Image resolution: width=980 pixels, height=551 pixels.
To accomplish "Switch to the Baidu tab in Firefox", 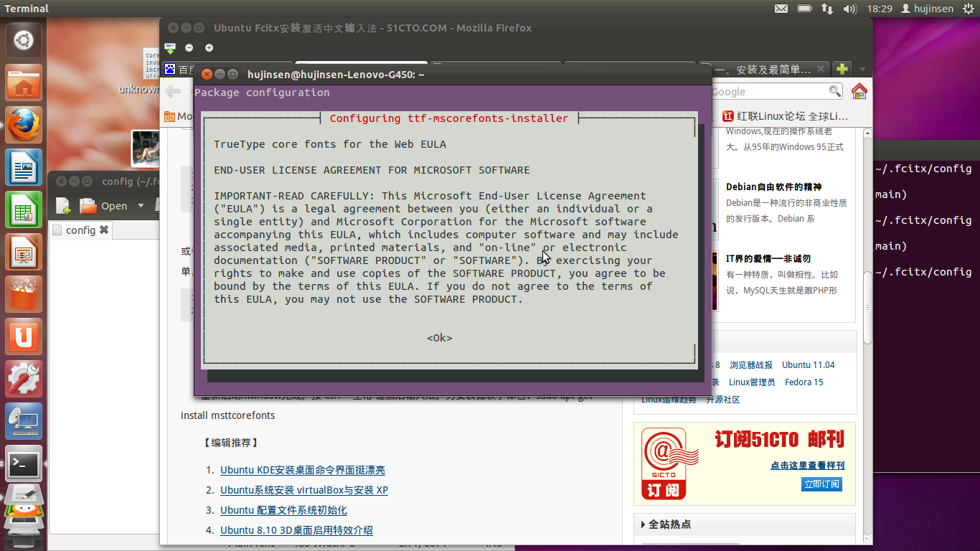I will coord(178,70).
